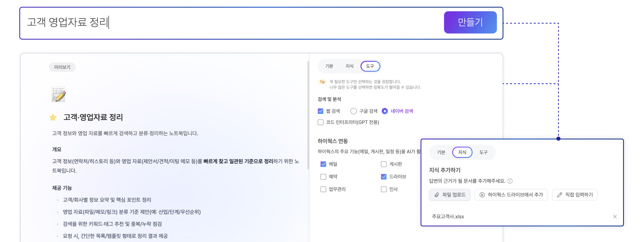Click the pencil icon on 직접 입력하기
Screen dimensions: 644x242
[559, 195]
